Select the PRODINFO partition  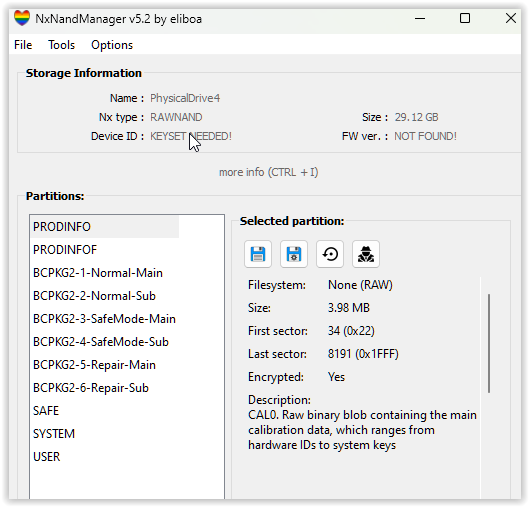pos(105,227)
